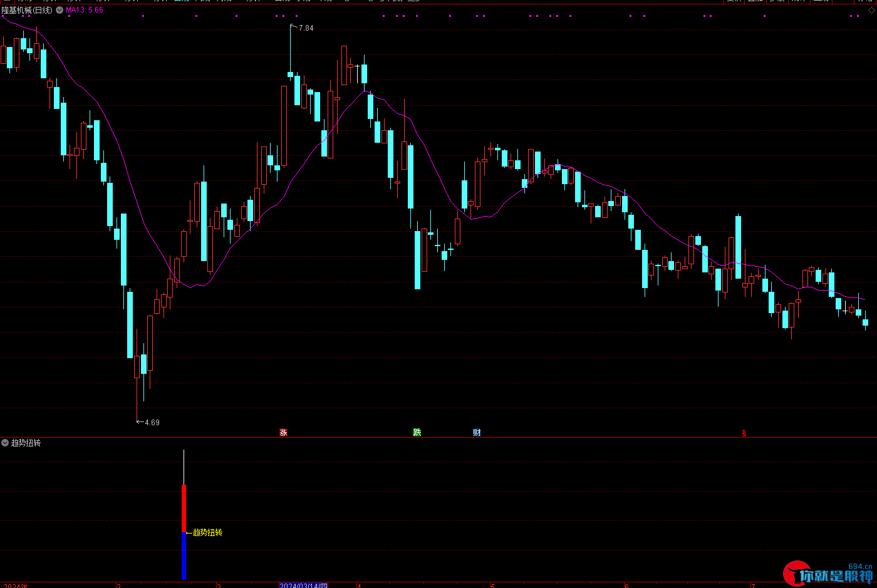The width and height of the screenshot is (877, 588).
Task: Click the red $ event marker
Action: (744, 433)
